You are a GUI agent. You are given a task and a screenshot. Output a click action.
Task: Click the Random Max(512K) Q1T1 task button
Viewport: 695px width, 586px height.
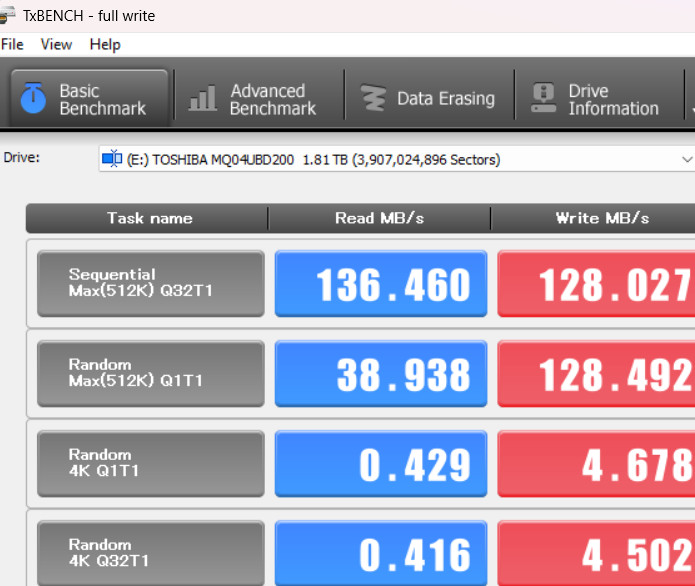click(151, 373)
